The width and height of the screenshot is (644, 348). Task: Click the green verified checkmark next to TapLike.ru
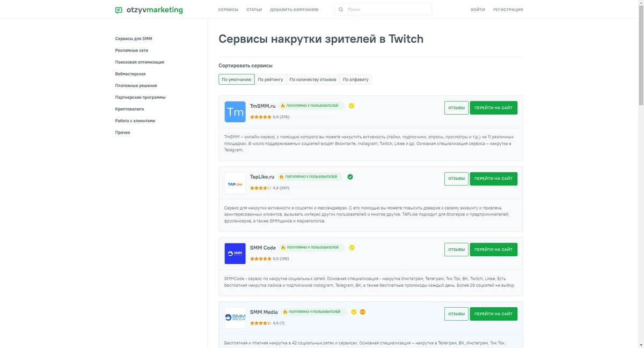(350, 176)
